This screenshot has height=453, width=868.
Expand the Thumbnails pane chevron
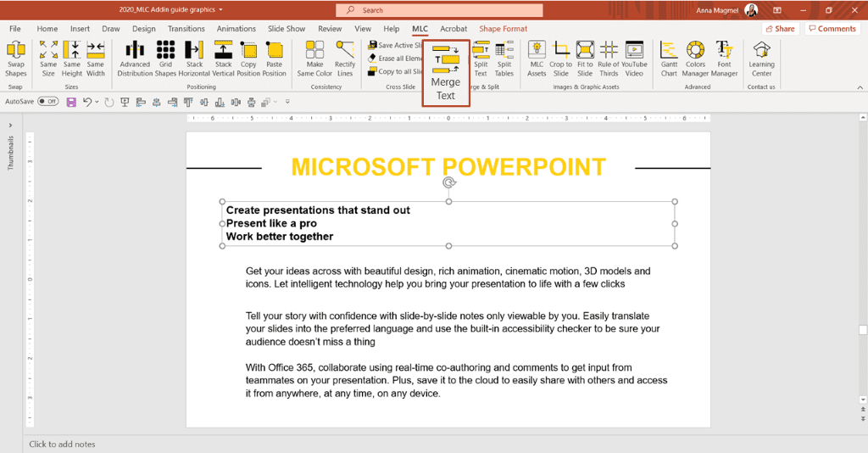tap(10, 126)
